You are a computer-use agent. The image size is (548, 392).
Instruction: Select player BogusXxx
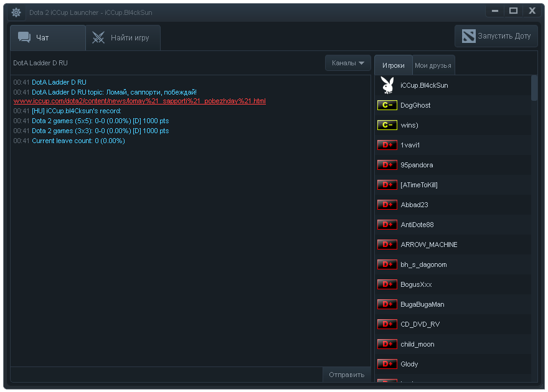[453, 284]
